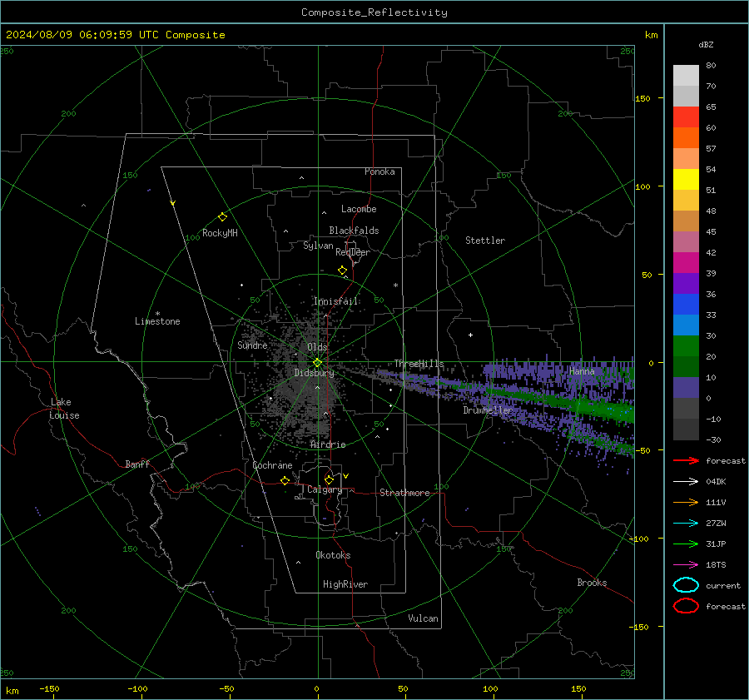
Task: Click the ThreeHills label
Action: [419, 364]
